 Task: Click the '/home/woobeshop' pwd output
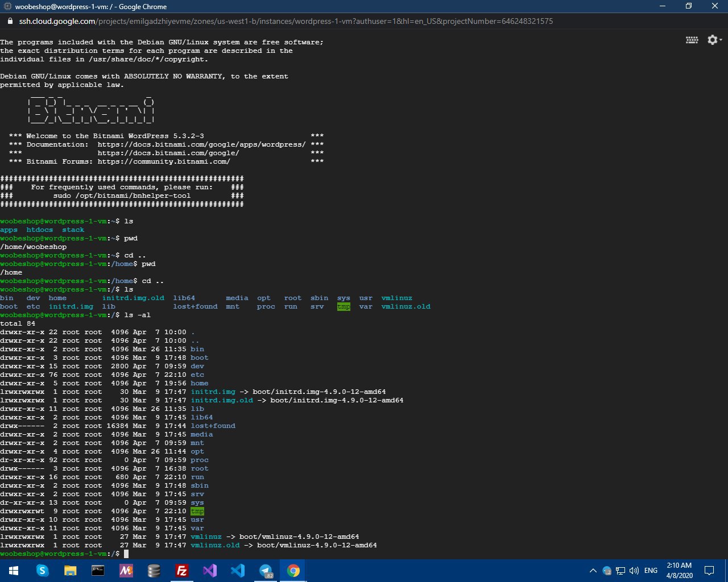click(x=34, y=247)
